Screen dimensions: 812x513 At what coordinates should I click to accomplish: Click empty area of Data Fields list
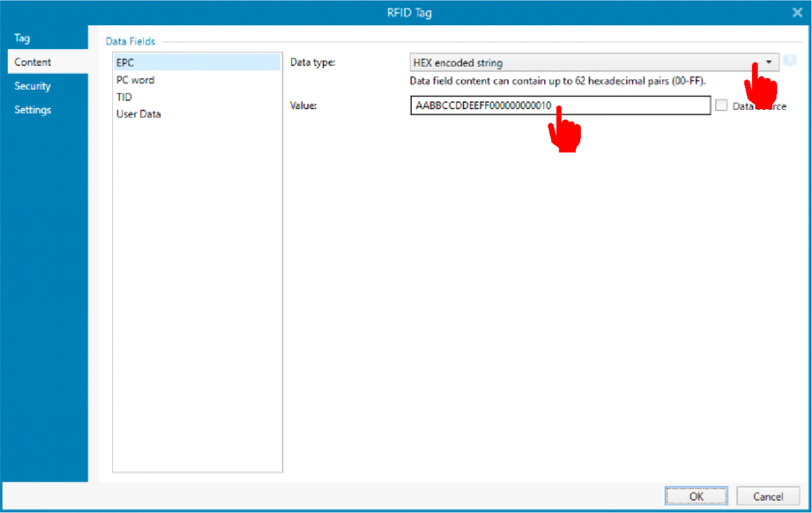click(x=197, y=291)
